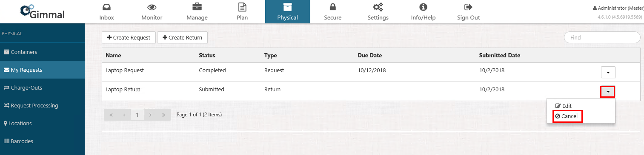Screen dimensions: 644x155
Task: Choose Edit from the dropdown menu
Action: pos(564,106)
